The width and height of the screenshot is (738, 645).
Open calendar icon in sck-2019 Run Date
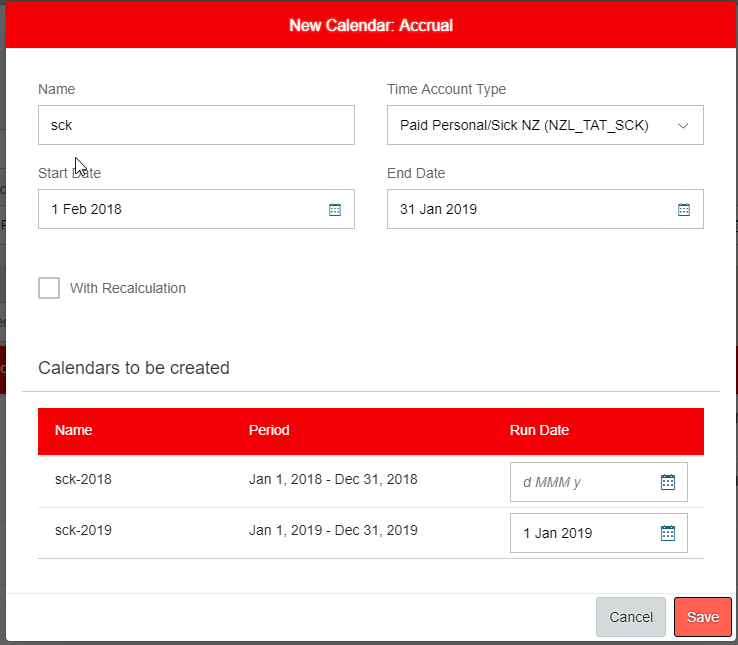pyautogui.click(x=668, y=533)
